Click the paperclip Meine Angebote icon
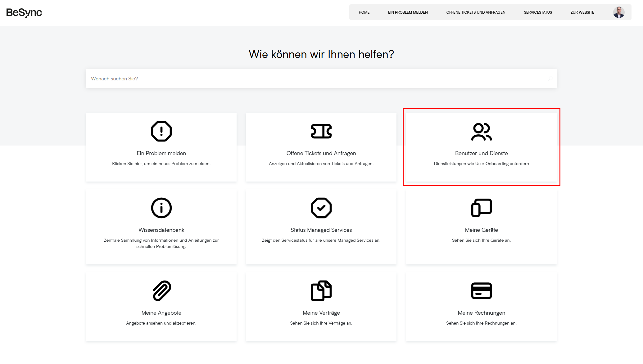Image resolution: width=643 pixels, height=364 pixels. pyautogui.click(x=161, y=291)
